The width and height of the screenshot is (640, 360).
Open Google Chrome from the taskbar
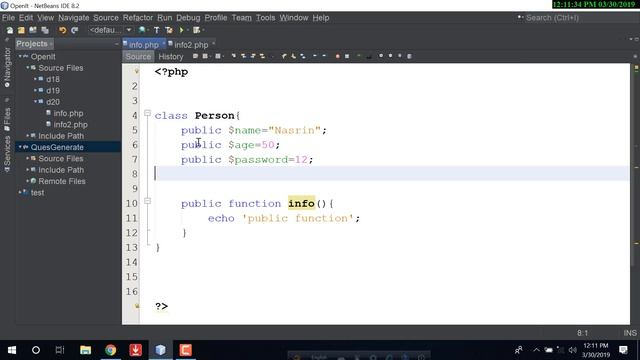[x=110, y=350]
